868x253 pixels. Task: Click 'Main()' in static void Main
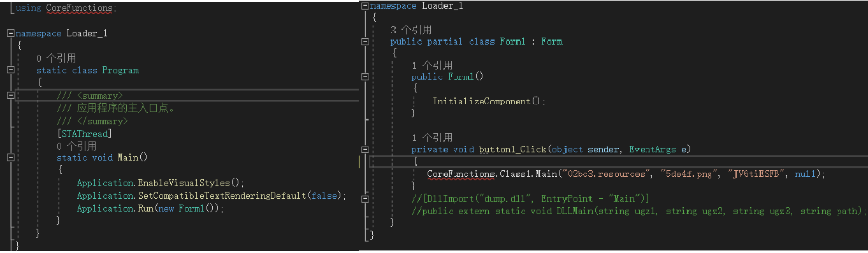(133, 157)
